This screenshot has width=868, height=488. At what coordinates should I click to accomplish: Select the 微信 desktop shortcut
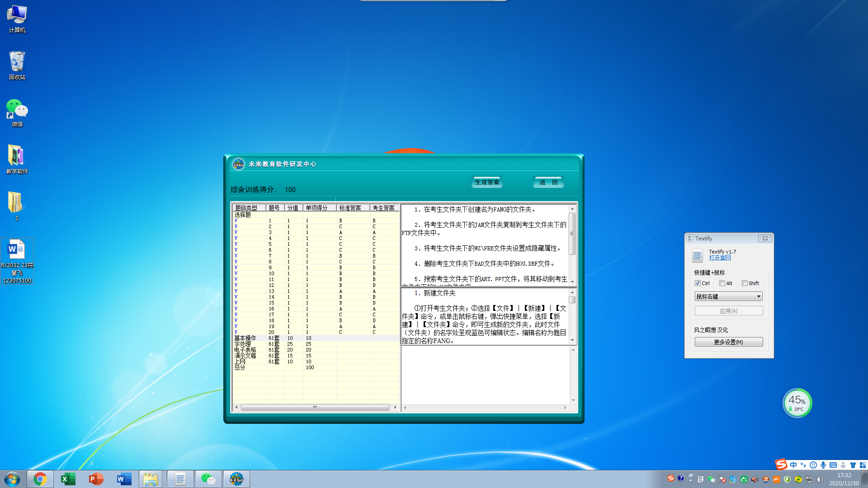point(17,113)
